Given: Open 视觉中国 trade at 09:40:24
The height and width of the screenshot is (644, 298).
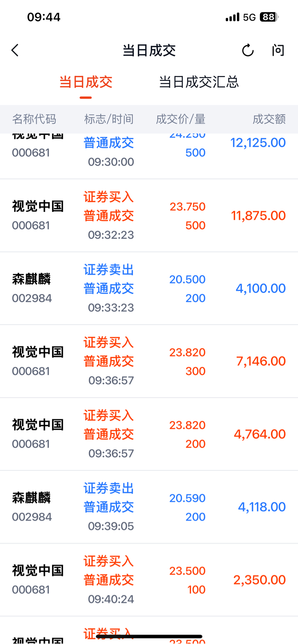Looking at the screenshot, I should (149, 580).
